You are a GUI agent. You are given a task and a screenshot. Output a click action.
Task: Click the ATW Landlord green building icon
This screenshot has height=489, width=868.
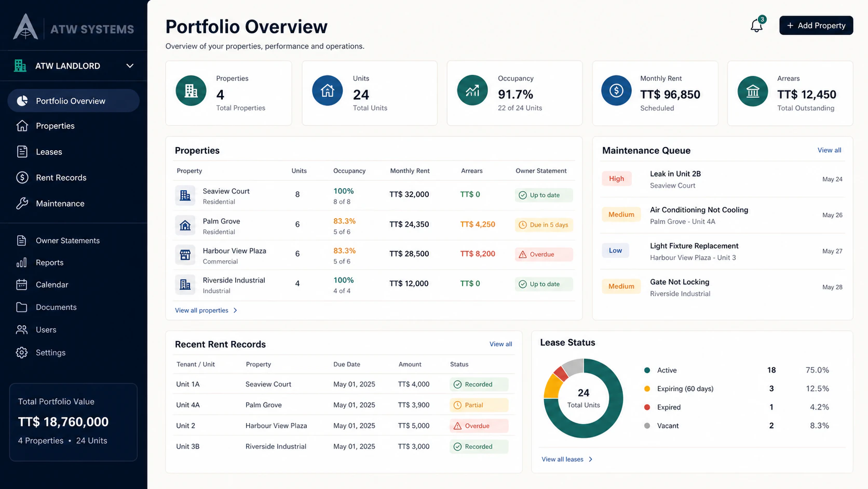click(x=20, y=65)
